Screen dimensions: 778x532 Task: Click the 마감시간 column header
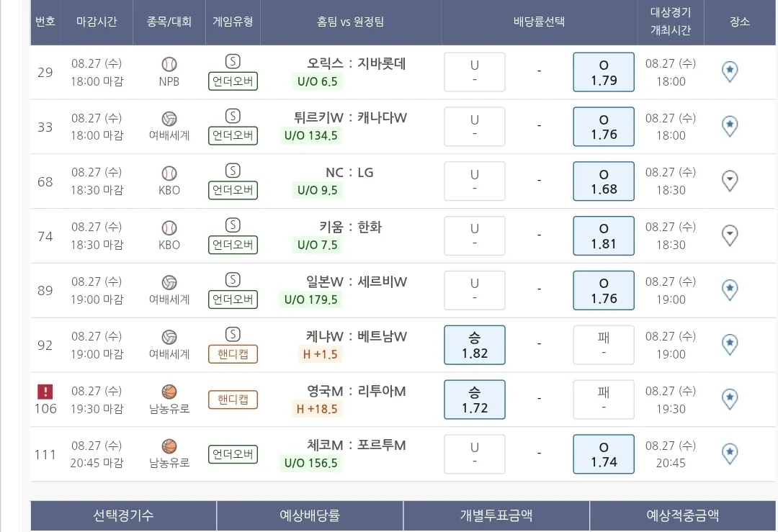point(97,22)
